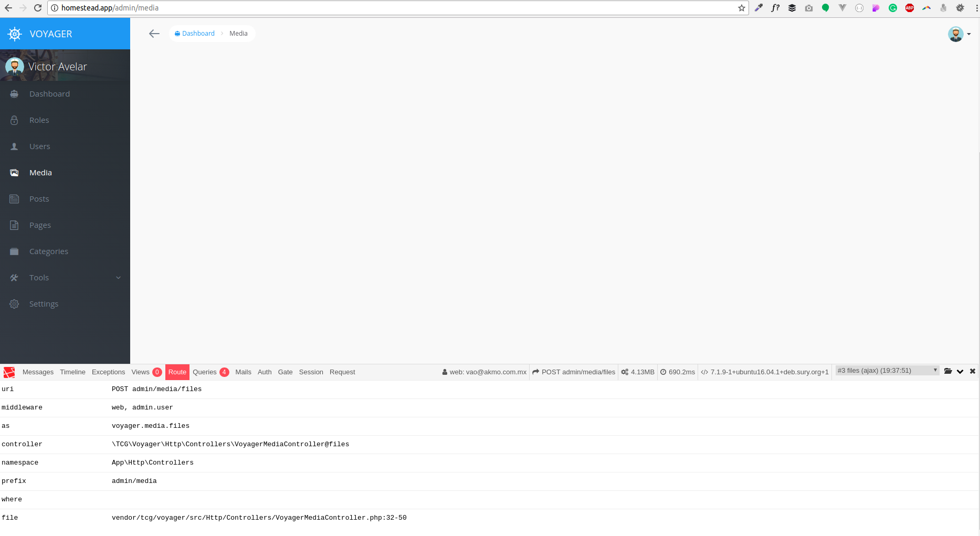
Task: Click 'POST admin/media/files' in the debugbar
Action: tap(577, 372)
